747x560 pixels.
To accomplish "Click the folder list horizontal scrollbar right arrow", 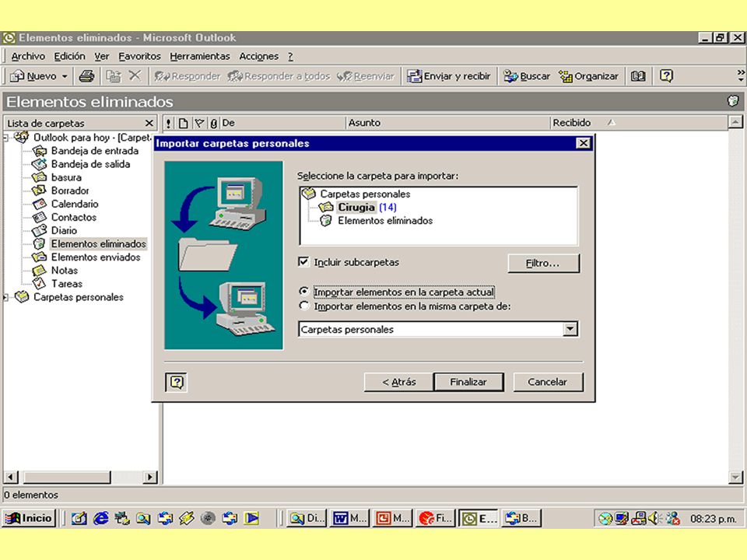I will point(150,477).
